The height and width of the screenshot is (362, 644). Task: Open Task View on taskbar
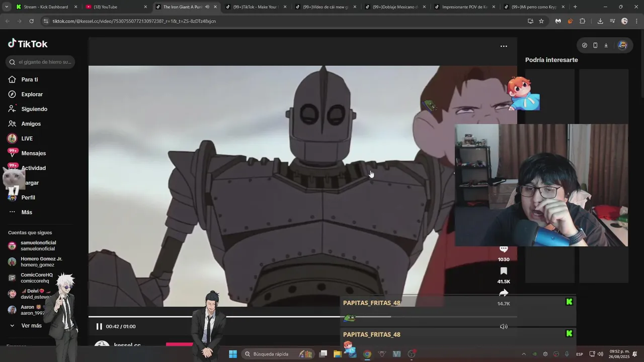(x=324, y=354)
